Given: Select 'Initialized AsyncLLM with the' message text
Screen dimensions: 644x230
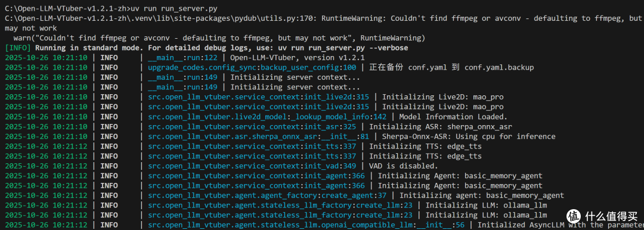Looking at the screenshot, I should tap(538, 225).
